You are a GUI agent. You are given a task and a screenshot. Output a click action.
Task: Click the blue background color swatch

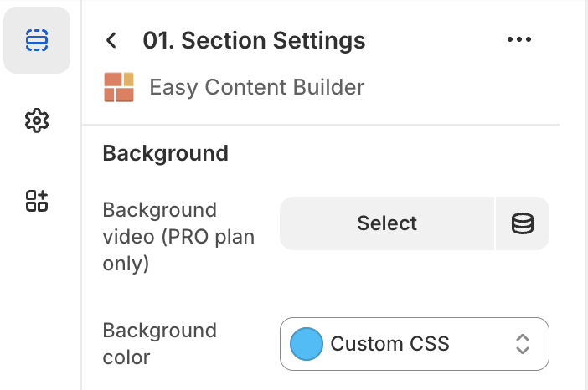[306, 343]
